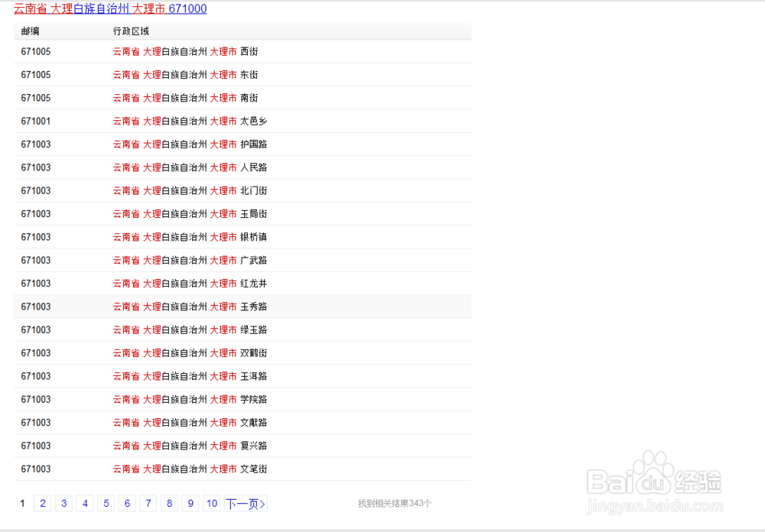Go to results page 3
The height and width of the screenshot is (532, 765).
(64, 503)
